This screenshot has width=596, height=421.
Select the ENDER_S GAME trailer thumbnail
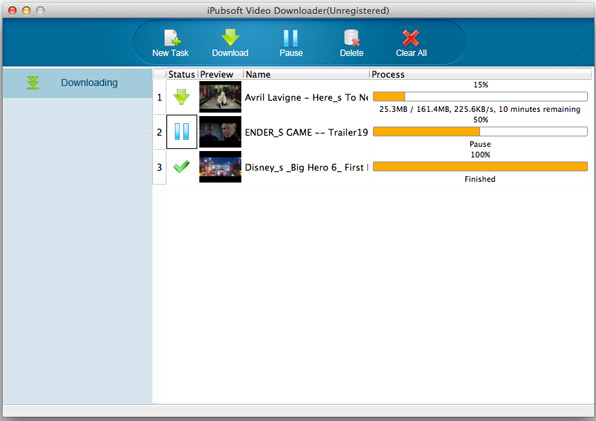pyautogui.click(x=220, y=131)
